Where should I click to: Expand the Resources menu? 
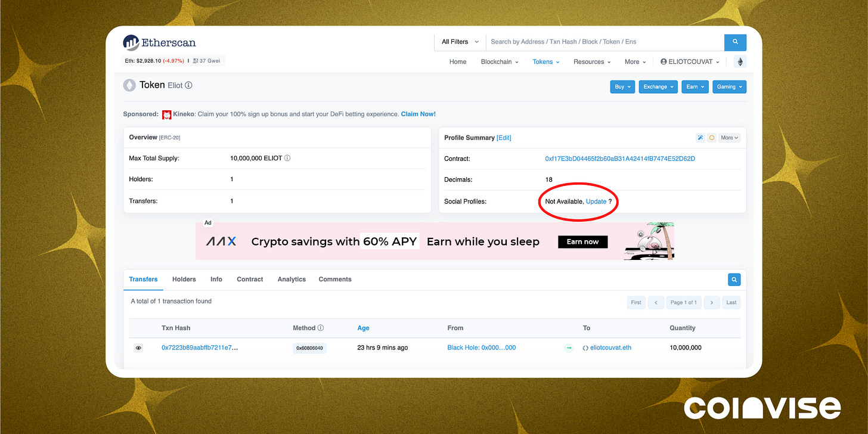592,61
